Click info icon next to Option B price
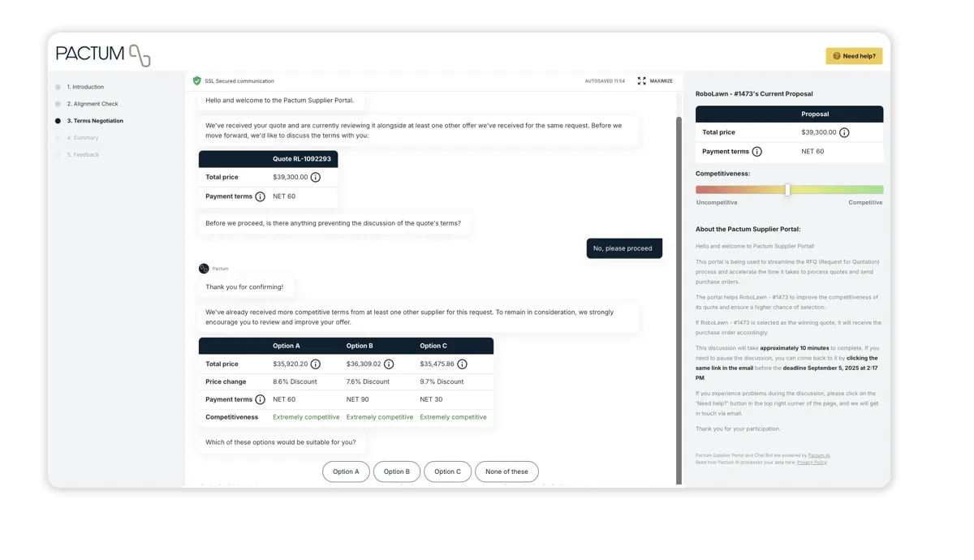Screen dimensions: 974x560 (x=389, y=364)
